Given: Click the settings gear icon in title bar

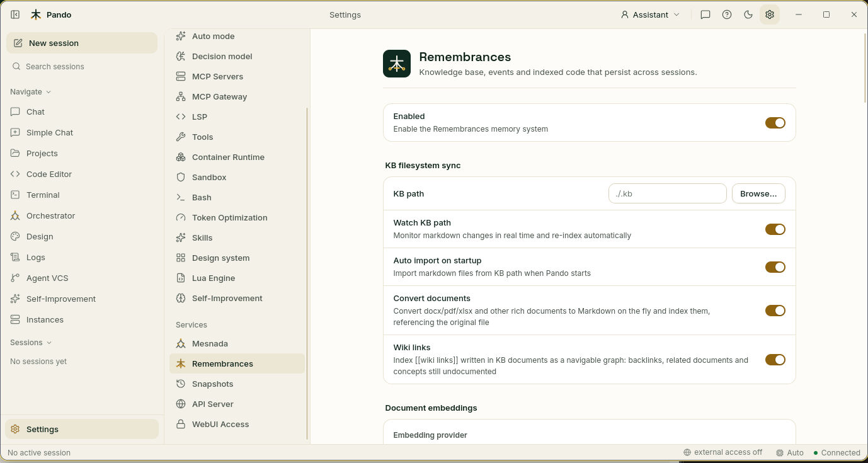Looking at the screenshot, I should pos(770,14).
